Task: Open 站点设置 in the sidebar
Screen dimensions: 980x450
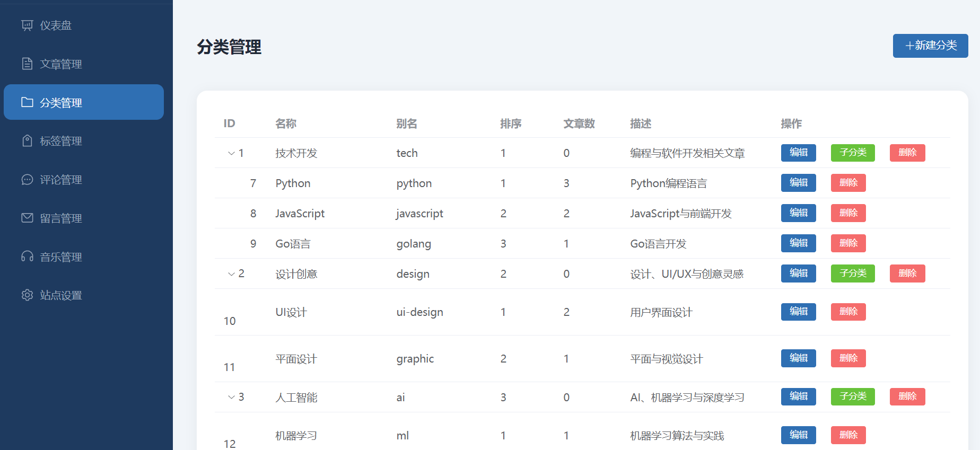Action: tap(84, 295)
